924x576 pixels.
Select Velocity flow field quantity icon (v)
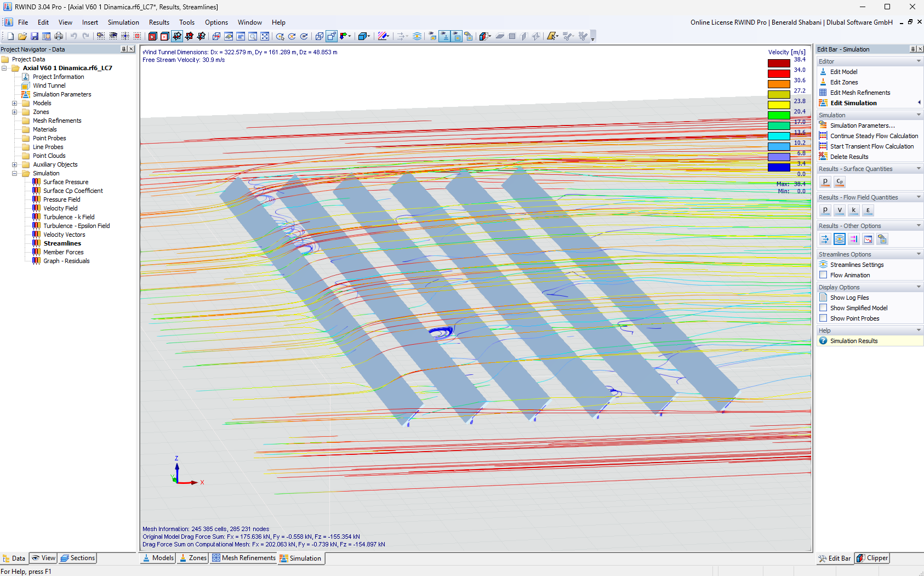coord(839,210)
